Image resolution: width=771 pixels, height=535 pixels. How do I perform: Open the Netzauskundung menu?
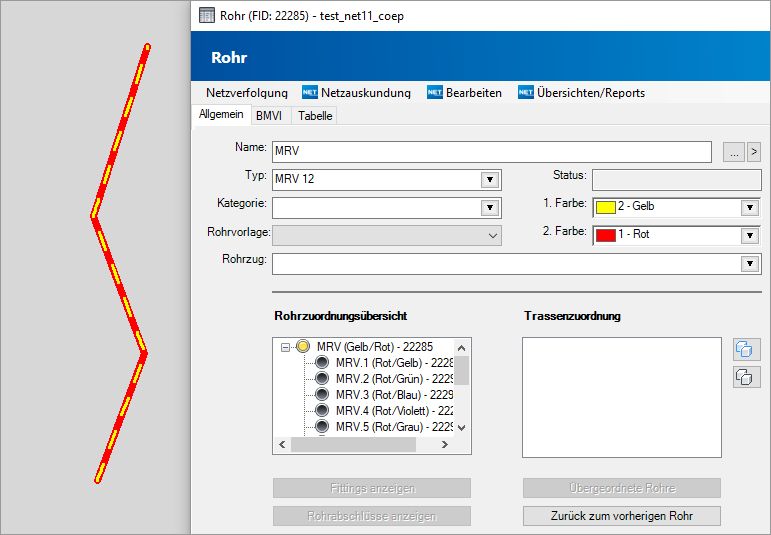(x=366, y=92)
